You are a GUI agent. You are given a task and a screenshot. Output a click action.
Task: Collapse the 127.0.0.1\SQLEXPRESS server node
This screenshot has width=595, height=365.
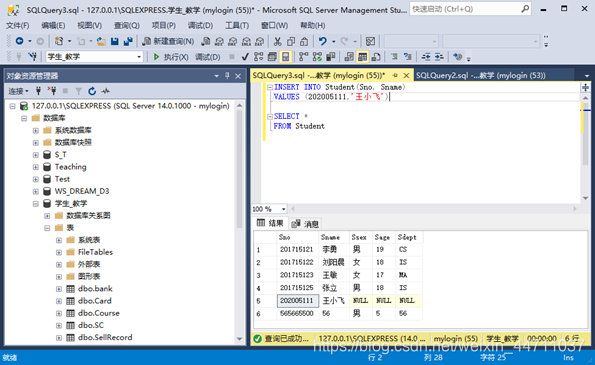click(13, 106)
